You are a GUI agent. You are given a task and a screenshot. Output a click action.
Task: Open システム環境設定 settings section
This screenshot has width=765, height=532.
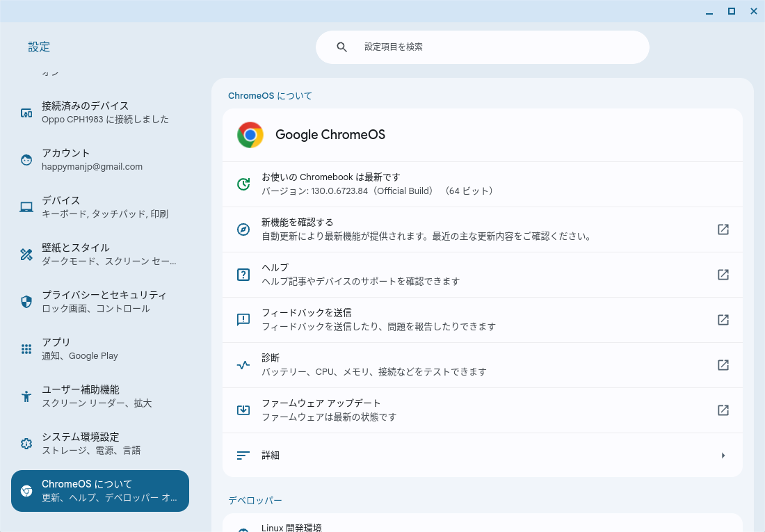[x=100, y=443]
